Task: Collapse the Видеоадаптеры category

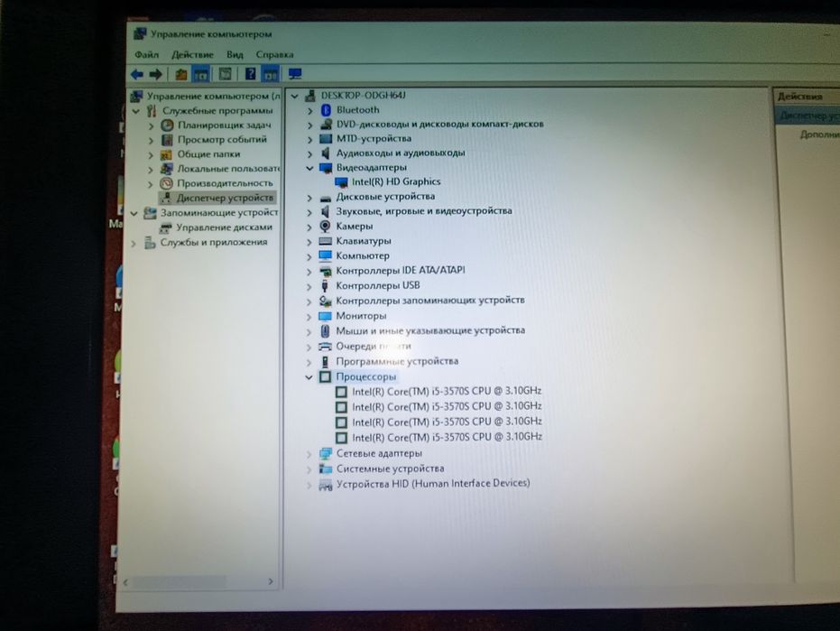Action: 309,168
